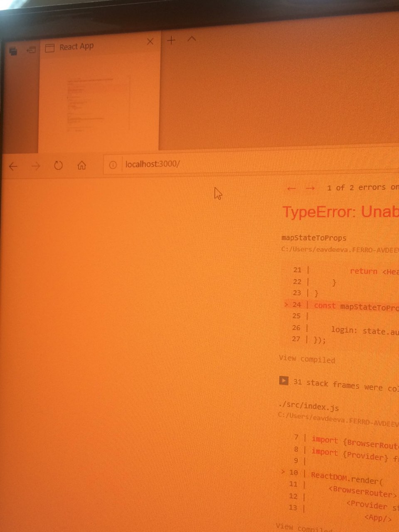This screenshot has width=399, height=532.
Task: Click code line 11 BrowserRouter tag
Action: 343,489
